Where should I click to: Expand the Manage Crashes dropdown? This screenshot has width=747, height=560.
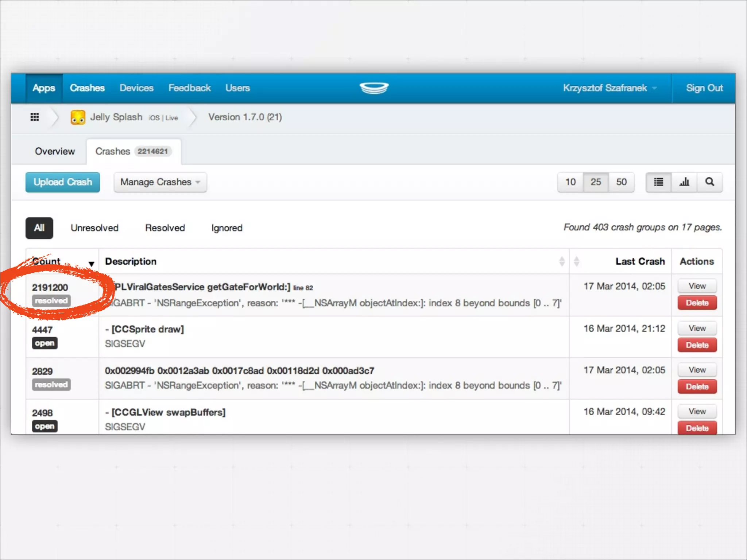click(x=160, y=182)
